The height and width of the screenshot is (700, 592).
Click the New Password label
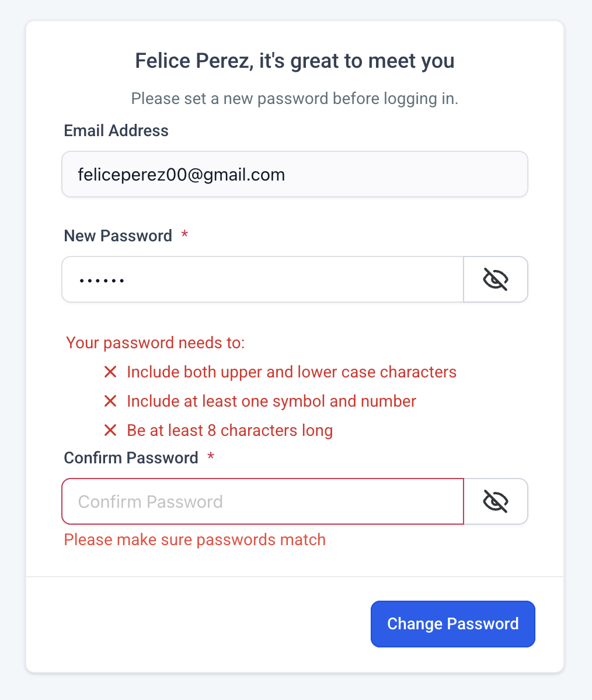tap(118, 235)
